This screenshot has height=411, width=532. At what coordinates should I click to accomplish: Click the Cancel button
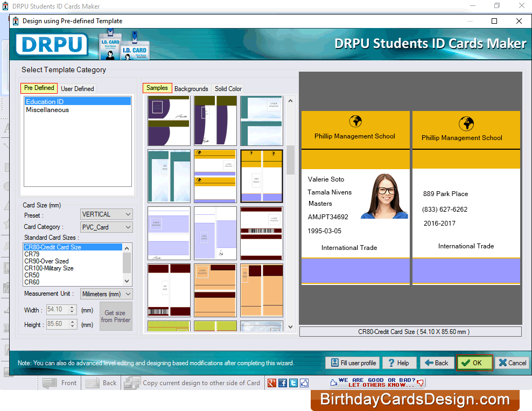click(513, 363)
